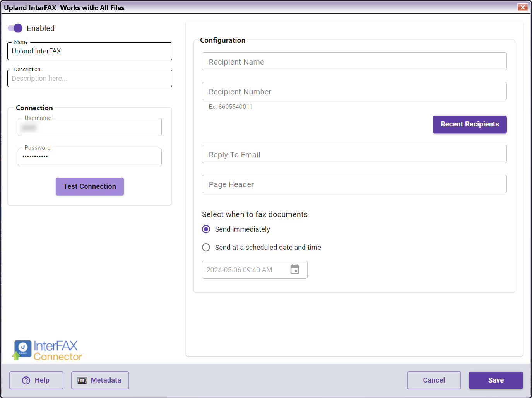
Task: Click the InterFAX Connector logo
Action: [47, 350]
